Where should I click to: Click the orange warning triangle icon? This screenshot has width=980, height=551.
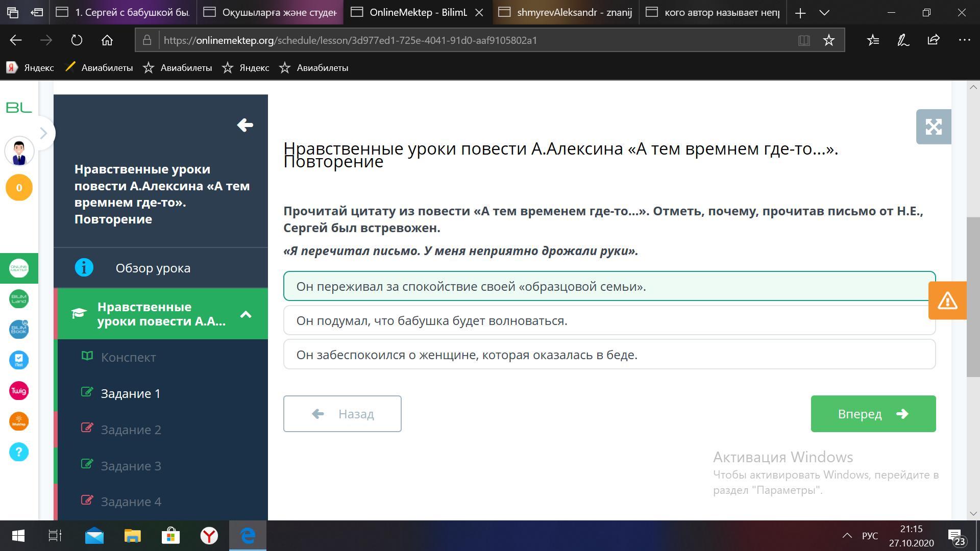[x=947, y=300]
